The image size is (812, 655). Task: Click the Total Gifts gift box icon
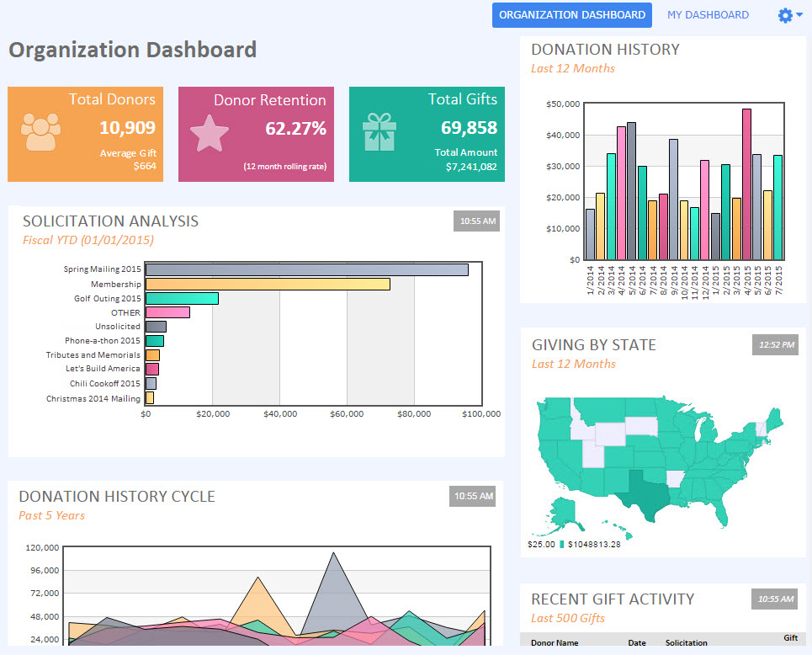pyautogui.click(x=379, y=133)
